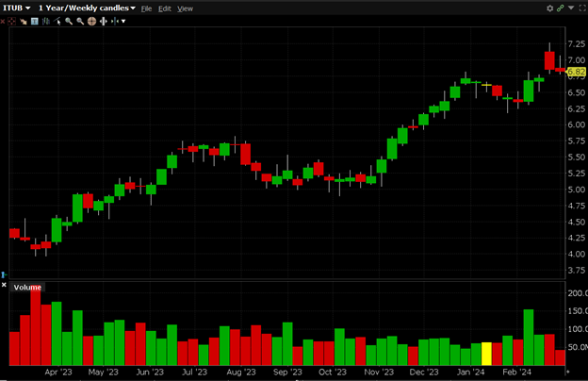Click the candlestick bars toolbar icon
588x381 pixels.
46,22
